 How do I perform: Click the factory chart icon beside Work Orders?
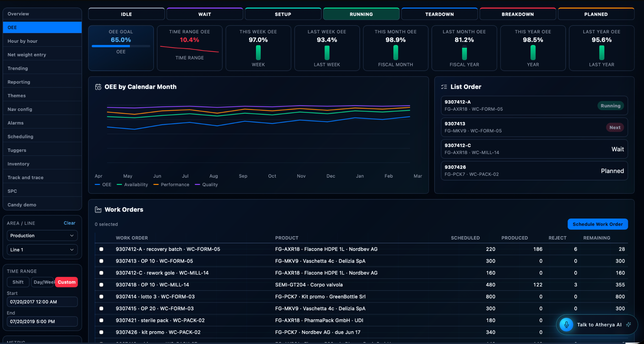(98, 210)
